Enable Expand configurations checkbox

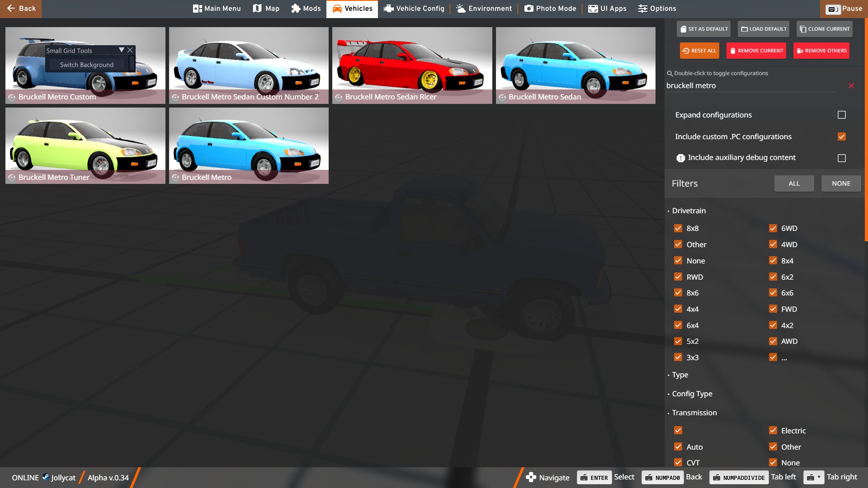point(841,115)
